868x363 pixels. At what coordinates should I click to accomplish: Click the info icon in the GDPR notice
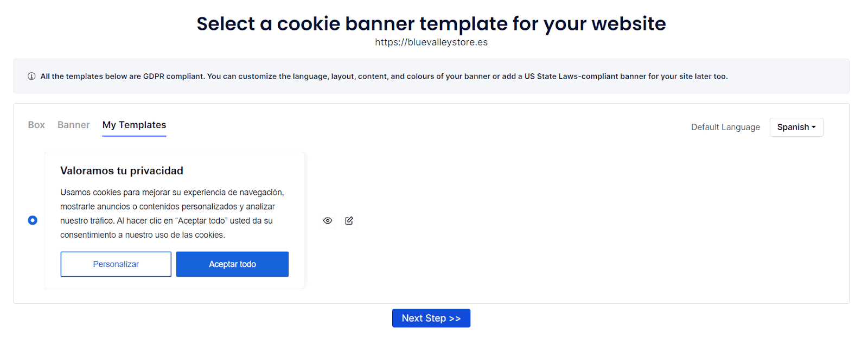coord(31,77)
